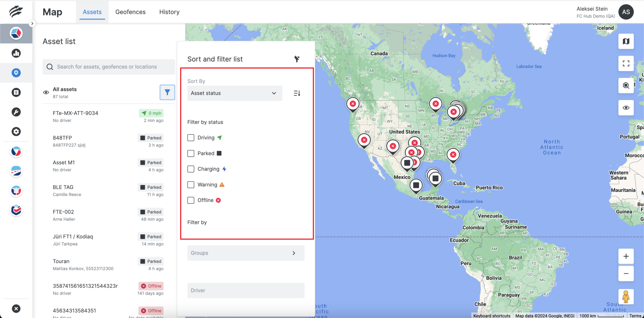Expand the Groups filter section
This screenshot has width=644, height=318.
245,253
